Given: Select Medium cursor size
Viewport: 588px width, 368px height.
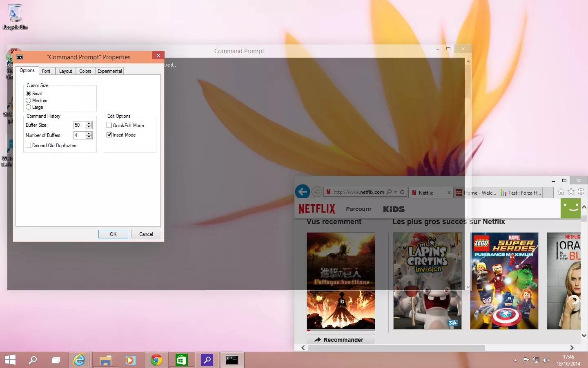Looking at the screenshot, I should point(29,101).
